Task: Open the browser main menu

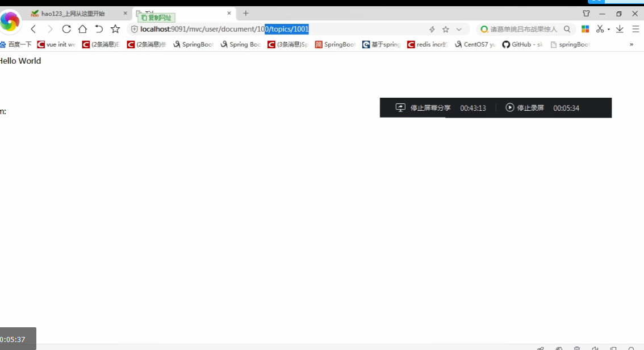Action: pos(635,29)
